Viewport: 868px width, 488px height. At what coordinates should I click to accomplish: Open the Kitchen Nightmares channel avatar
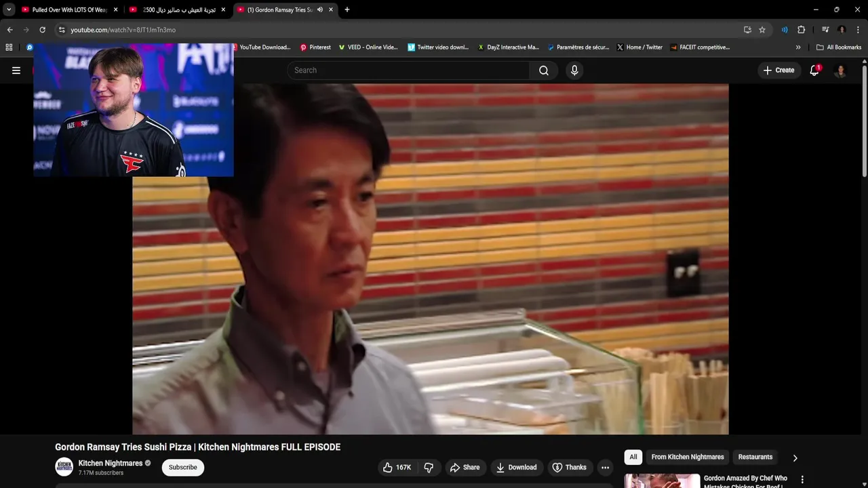click(x=64, y=467)
